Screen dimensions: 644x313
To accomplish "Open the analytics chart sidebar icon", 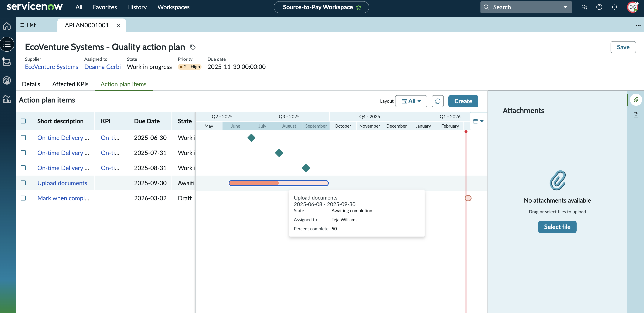I will click(x=7, y=99).
